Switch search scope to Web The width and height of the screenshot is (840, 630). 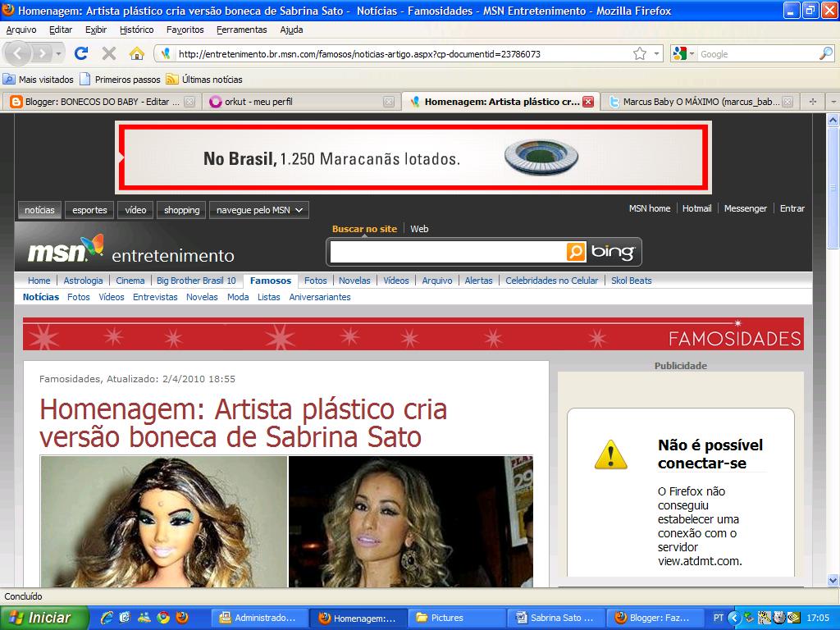click(419, 229)
